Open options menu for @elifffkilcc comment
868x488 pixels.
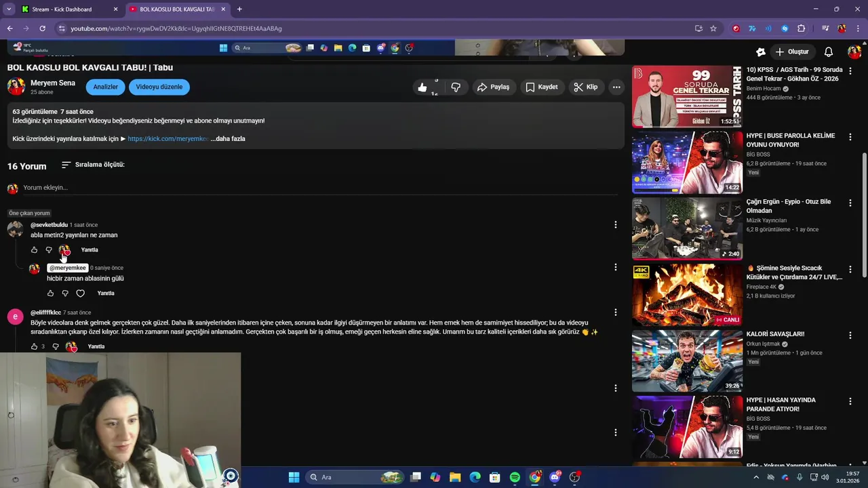tap(616, 312)
